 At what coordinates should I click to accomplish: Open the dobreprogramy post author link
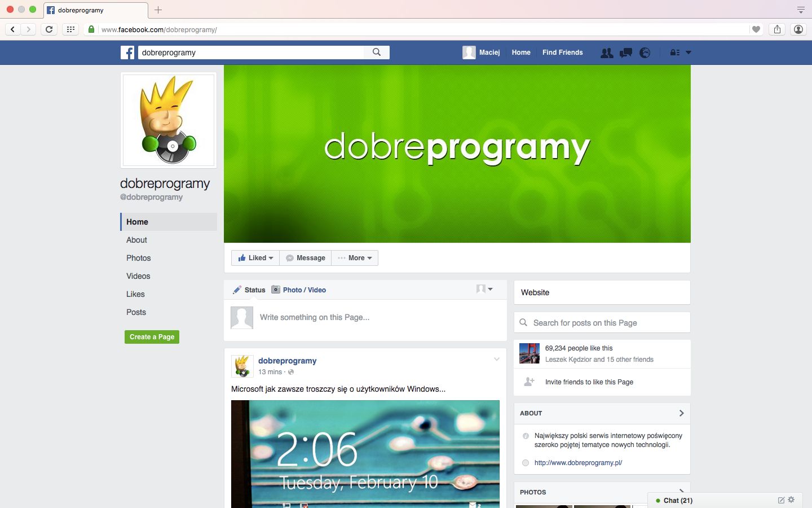287,361
